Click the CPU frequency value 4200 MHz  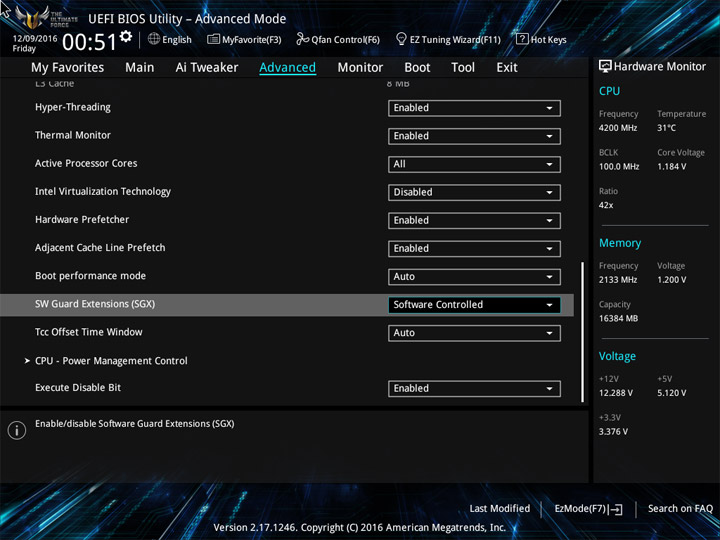click(x=618, y=128)
